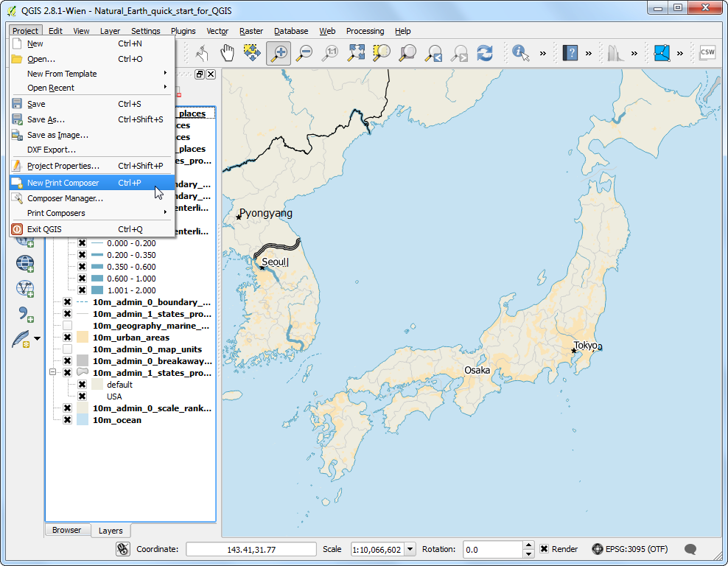Click Pan Map to Selection icon

tap(252, 53)
